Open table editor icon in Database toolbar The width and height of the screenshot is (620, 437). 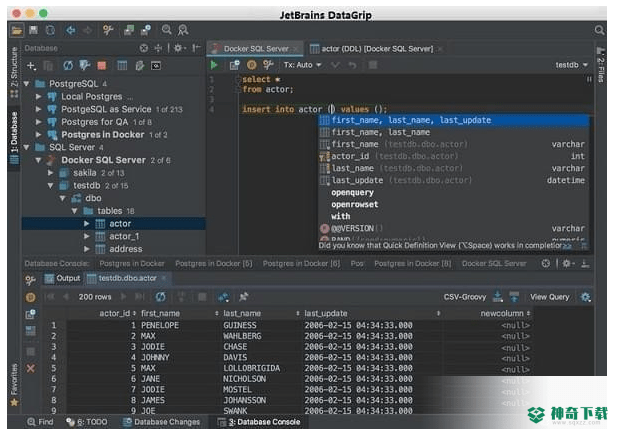pos(122,66)
